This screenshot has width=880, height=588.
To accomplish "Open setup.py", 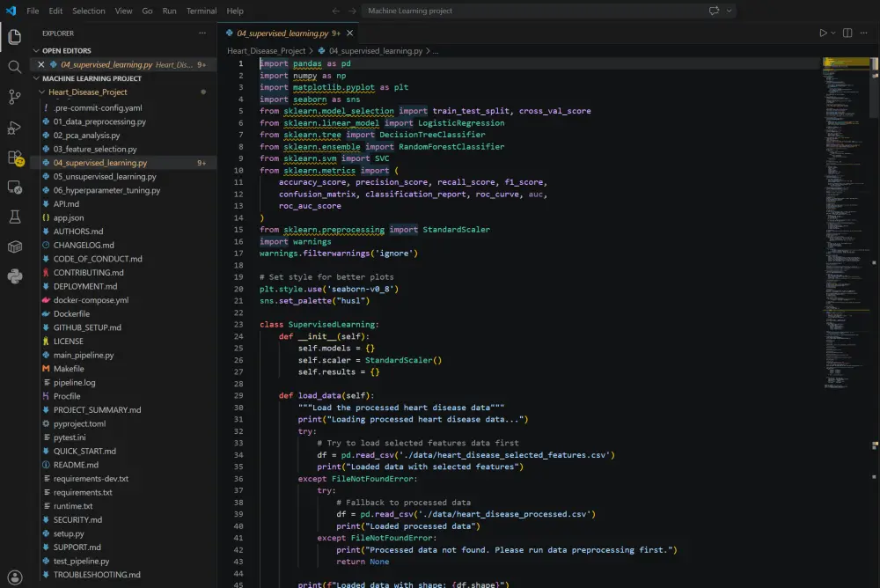I will point(69,533).
